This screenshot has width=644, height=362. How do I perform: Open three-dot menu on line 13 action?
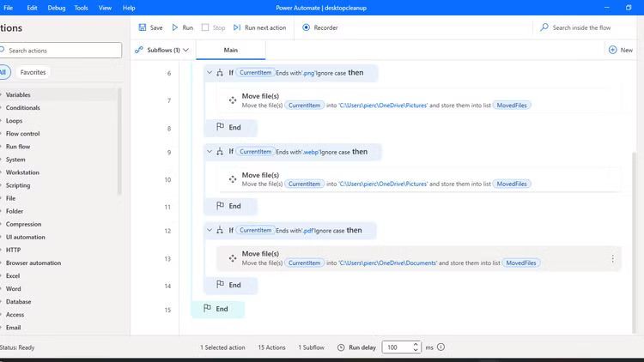pos(612,258)
